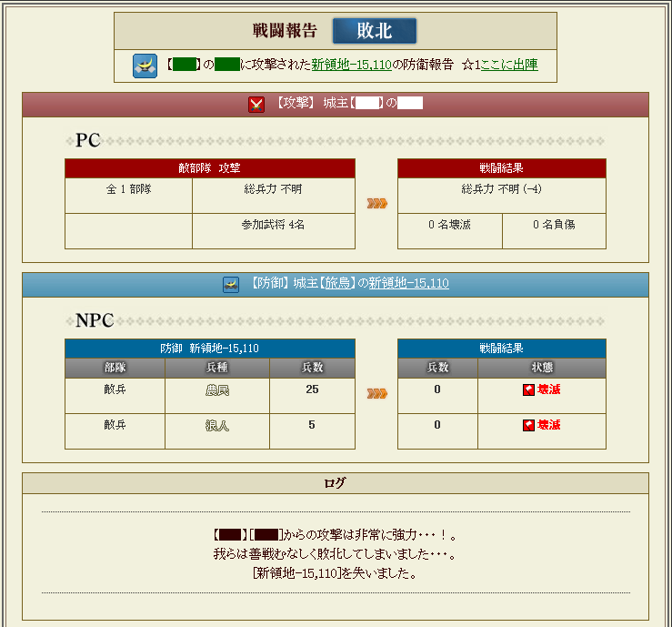672x627 pixels.
Task: Open 新領地-15,110 link in report summary
Action: tap(351, 65)
